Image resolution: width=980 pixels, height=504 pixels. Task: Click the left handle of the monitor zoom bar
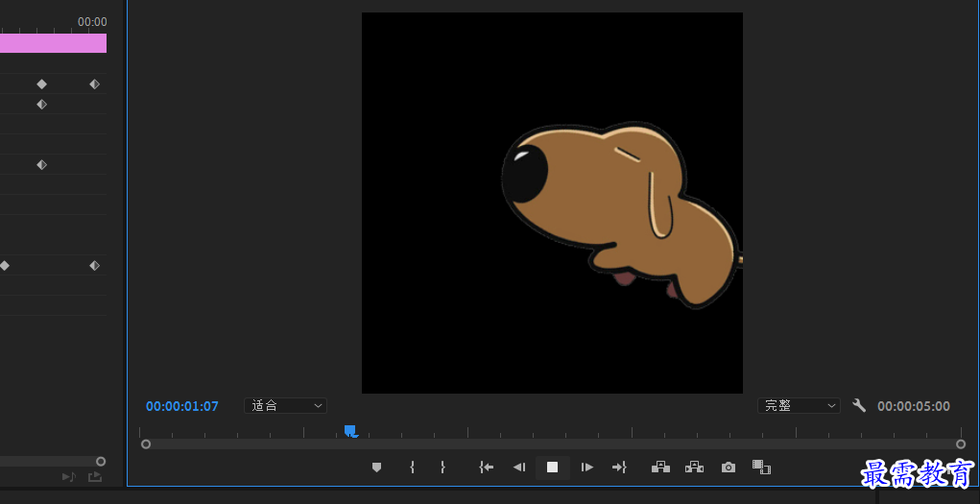pos(146,444)
